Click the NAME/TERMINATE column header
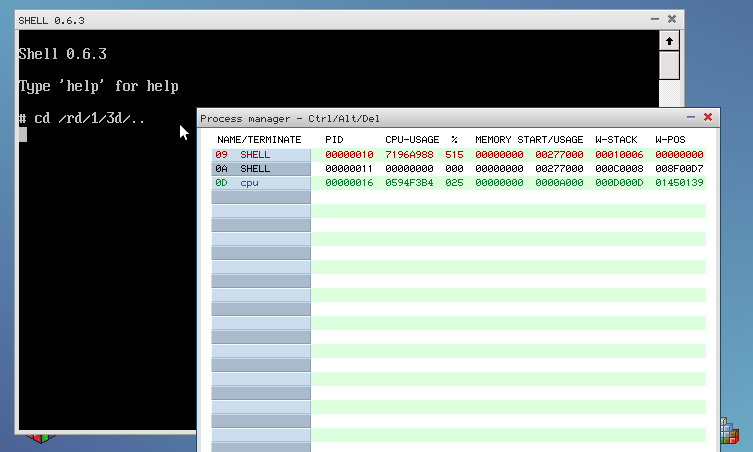Viewport: 753px width, 452px height. coord(259,139)
